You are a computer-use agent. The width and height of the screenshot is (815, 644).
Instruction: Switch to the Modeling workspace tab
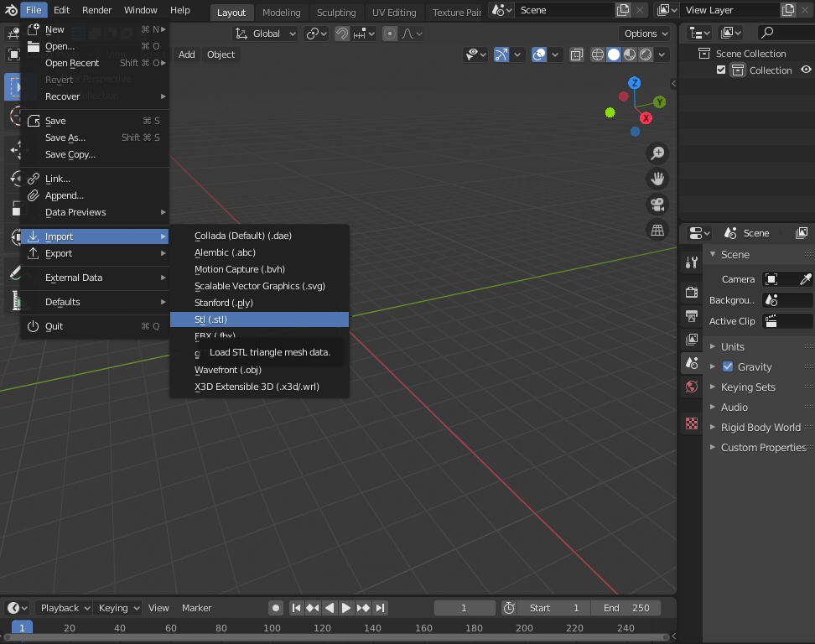click(281, 13)
